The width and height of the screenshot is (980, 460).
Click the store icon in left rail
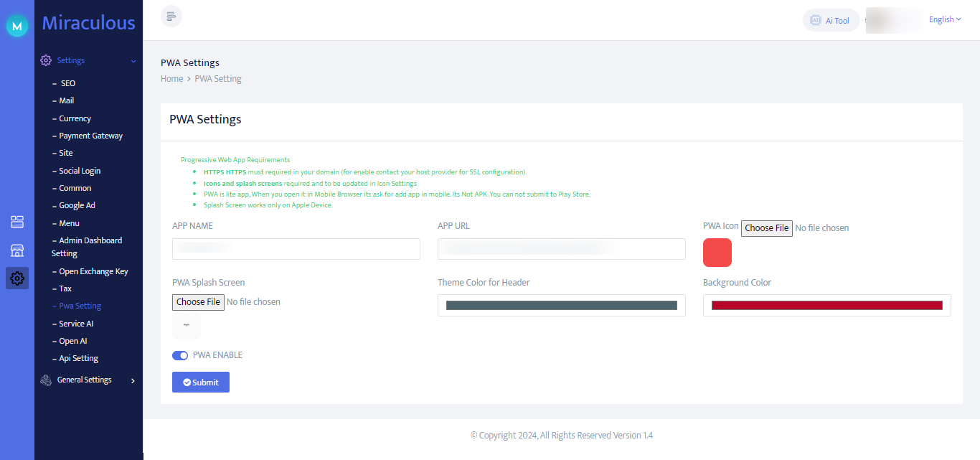(x=17, y=250)
